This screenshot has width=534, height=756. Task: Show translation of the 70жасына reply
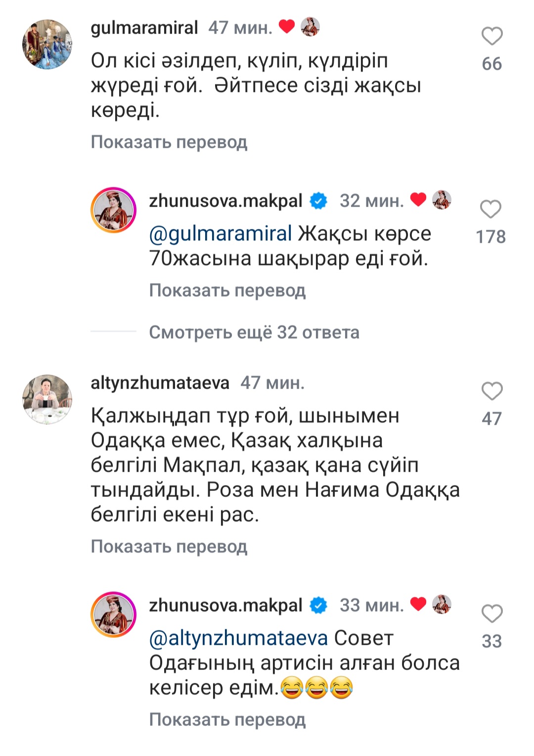pyautogui.click(x=227, y=291)
